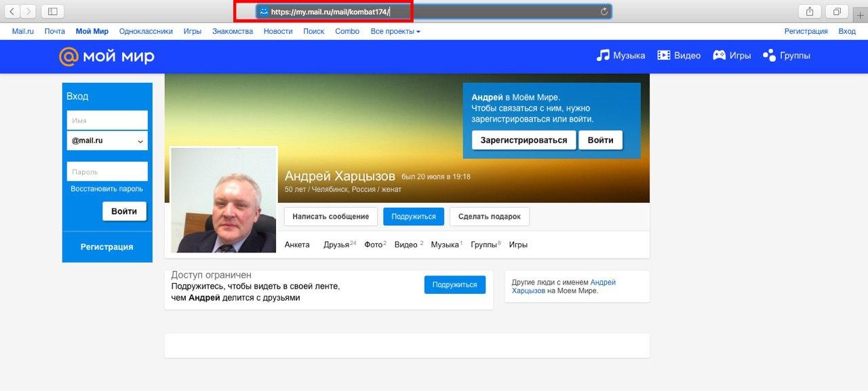
Task: Go back with Safari's back arrow
Action: coord(12,12)
